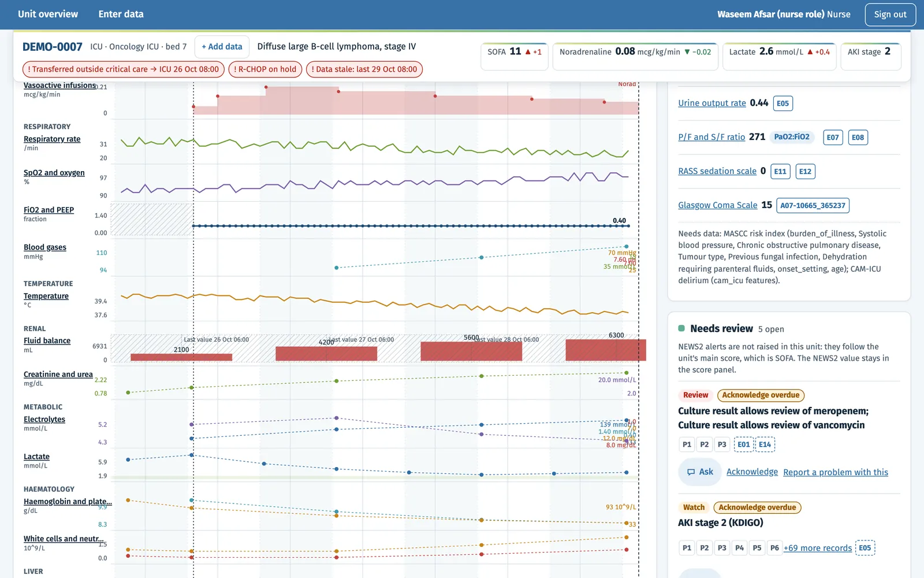Click the E07 evidence badge
This screenshot has width=924, height=578.
[833, 138]
